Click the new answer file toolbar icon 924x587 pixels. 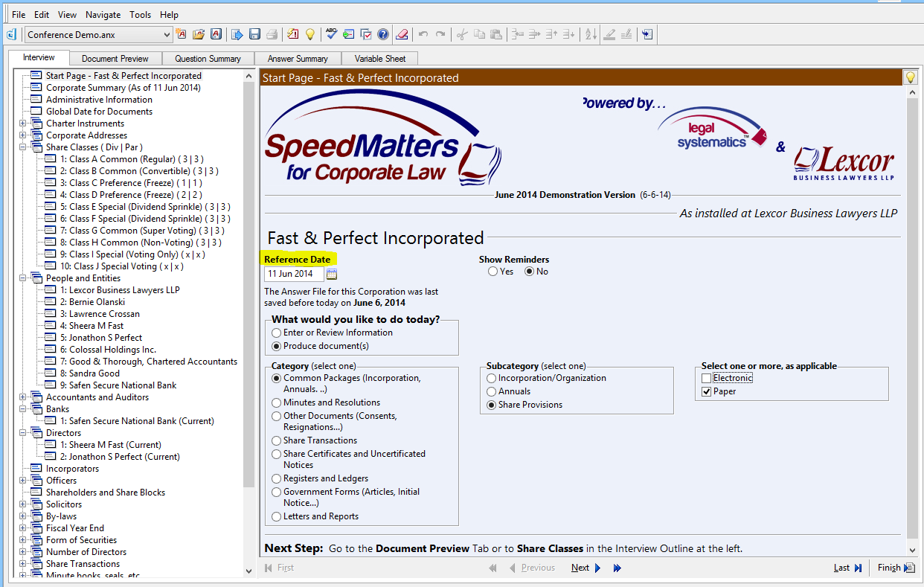181,34
